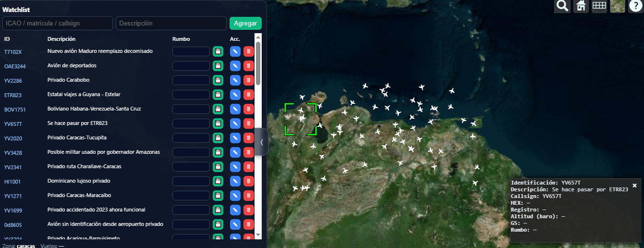The height and width of the screenshot is (248, 644).
Task: Click the 'Descripción' column header
Action: click(61, 39)
